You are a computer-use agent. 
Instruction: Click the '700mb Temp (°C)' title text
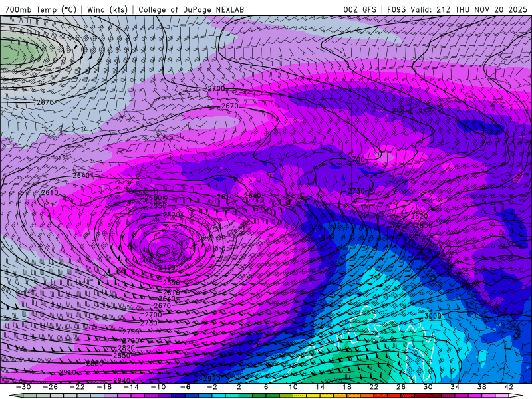41,9
